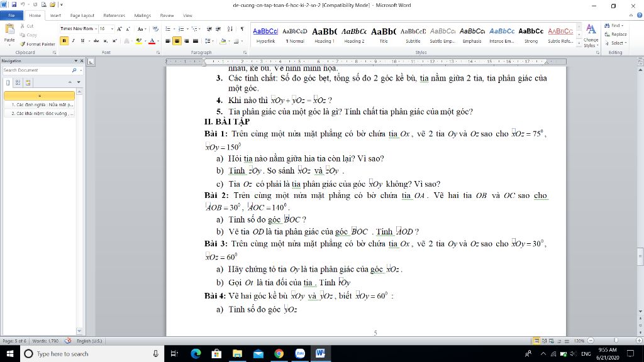This screenshot has width=644, height=362.
Task: Click the Word Help question mark icon
Action: (640, 15)
